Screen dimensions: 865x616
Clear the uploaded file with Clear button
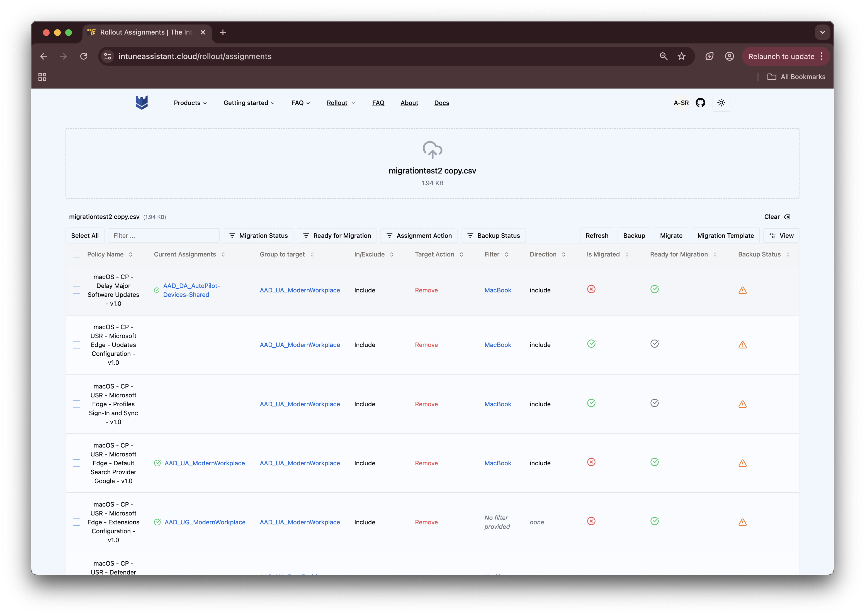777,217
